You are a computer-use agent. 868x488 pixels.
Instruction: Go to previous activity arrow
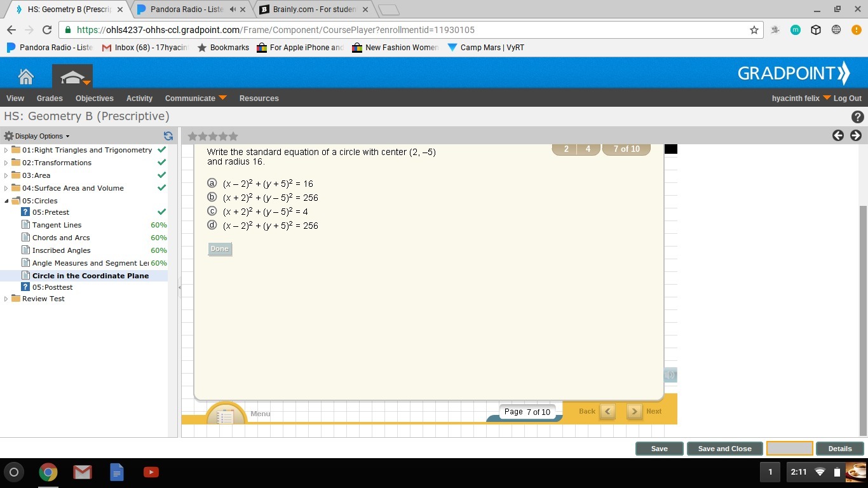click(x=838, y=135)
